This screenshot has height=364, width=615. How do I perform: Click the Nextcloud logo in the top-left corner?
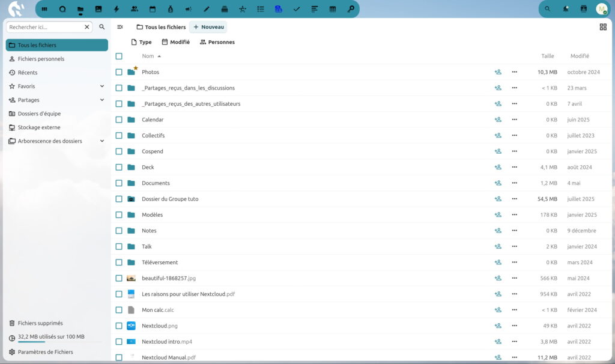pos(16,9)
